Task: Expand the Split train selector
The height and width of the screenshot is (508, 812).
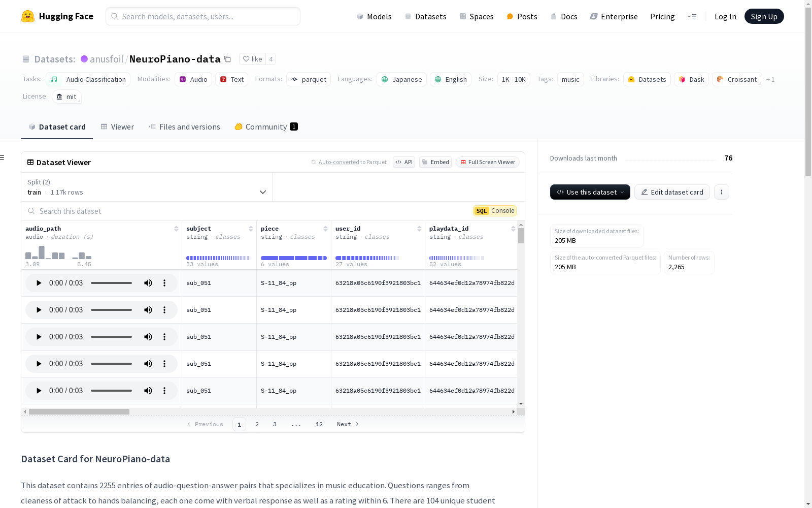Action: [x=147, y=187]
